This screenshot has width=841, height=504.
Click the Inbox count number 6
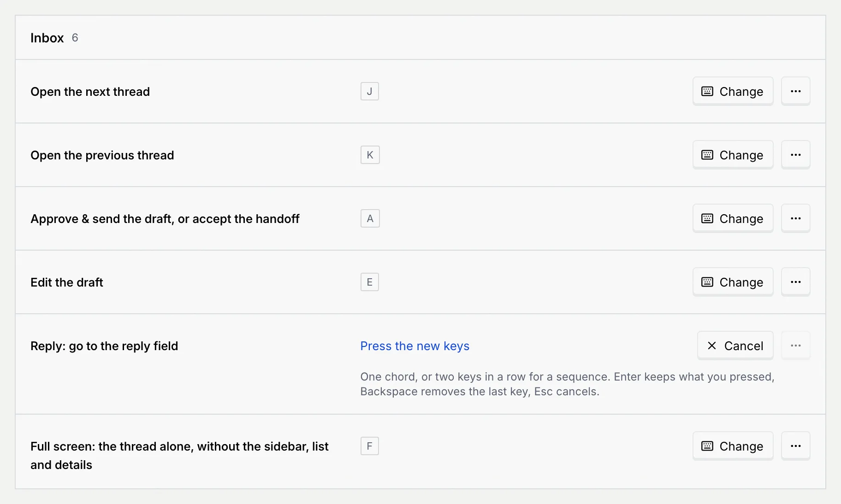point(75,38)
